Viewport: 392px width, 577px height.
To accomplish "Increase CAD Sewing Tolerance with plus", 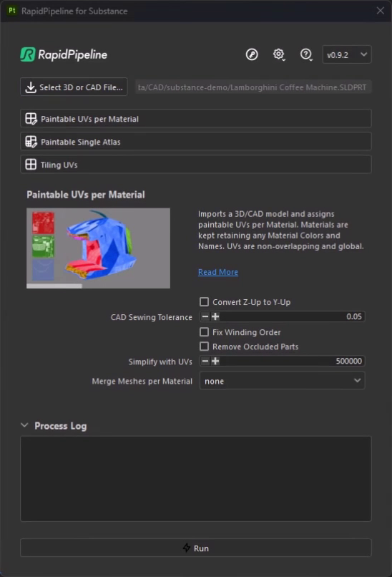I will [215, 316].
